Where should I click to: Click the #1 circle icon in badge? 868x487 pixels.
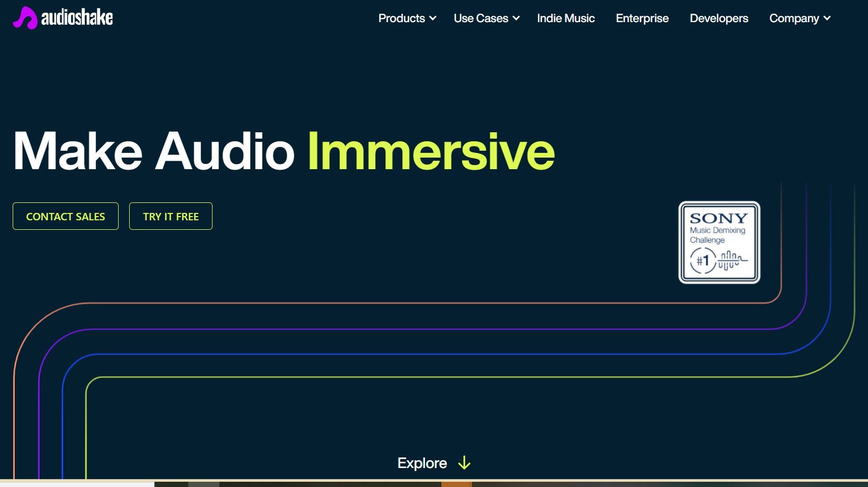pos(702,261)
